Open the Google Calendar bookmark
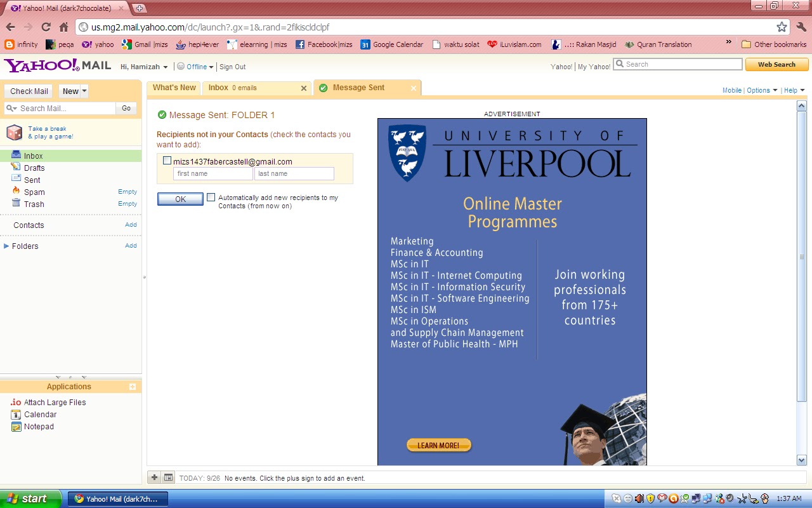The width and height of the screenshot is (812, 508). point(391,44)
